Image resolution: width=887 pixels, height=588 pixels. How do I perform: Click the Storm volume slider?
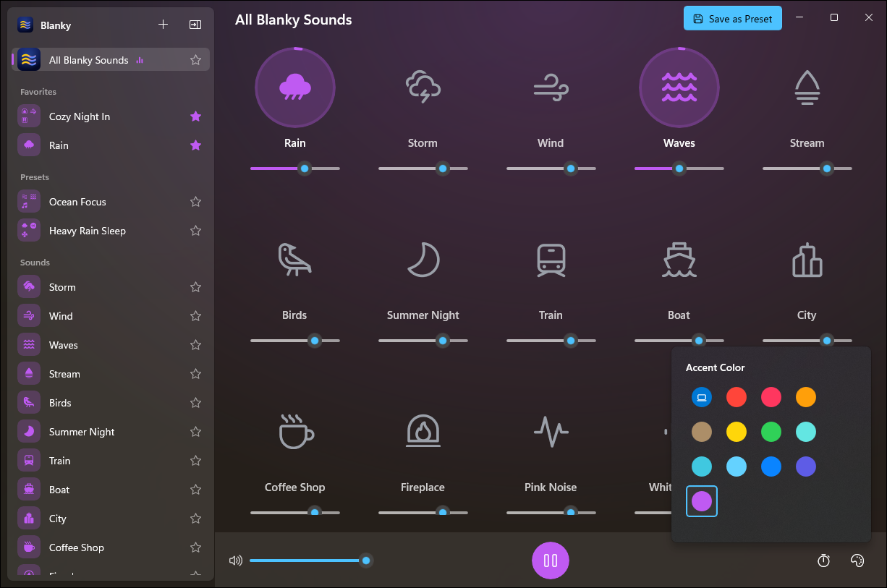pos(423,169)
